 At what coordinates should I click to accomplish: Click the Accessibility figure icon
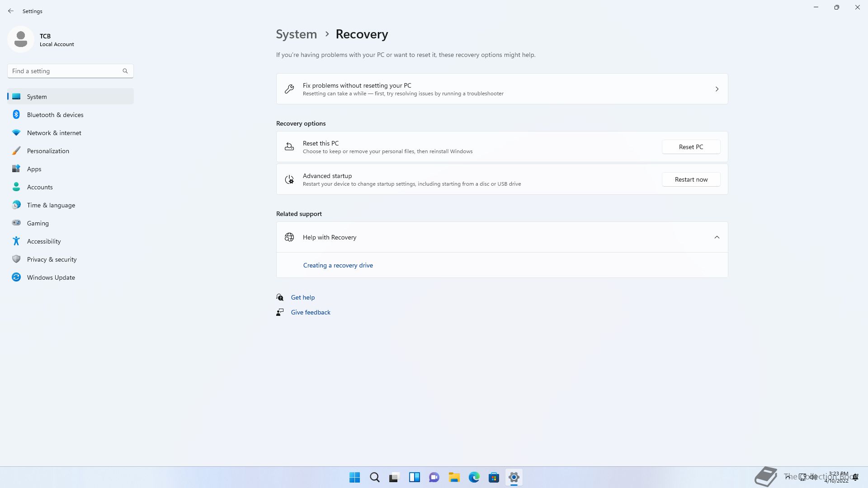coord(16,241)
